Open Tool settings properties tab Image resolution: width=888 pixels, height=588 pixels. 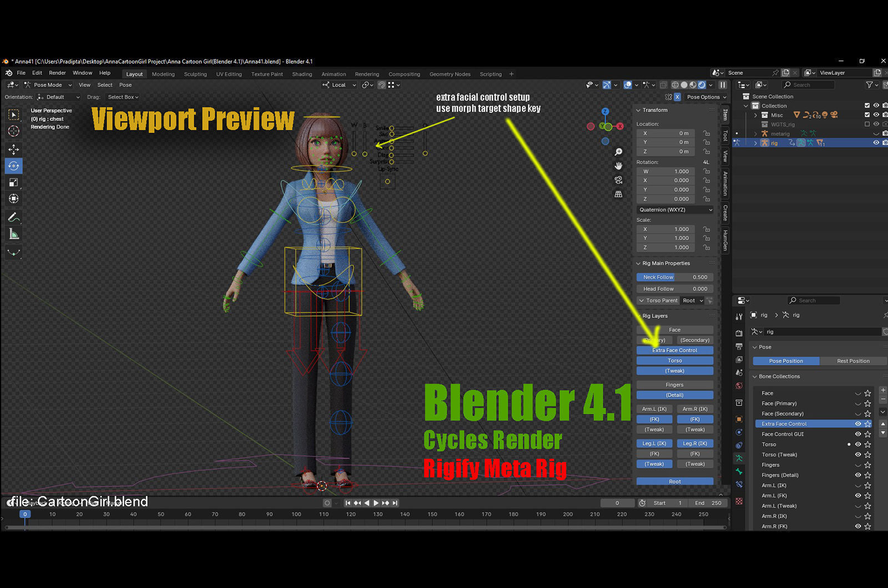[x=739, y=317]
